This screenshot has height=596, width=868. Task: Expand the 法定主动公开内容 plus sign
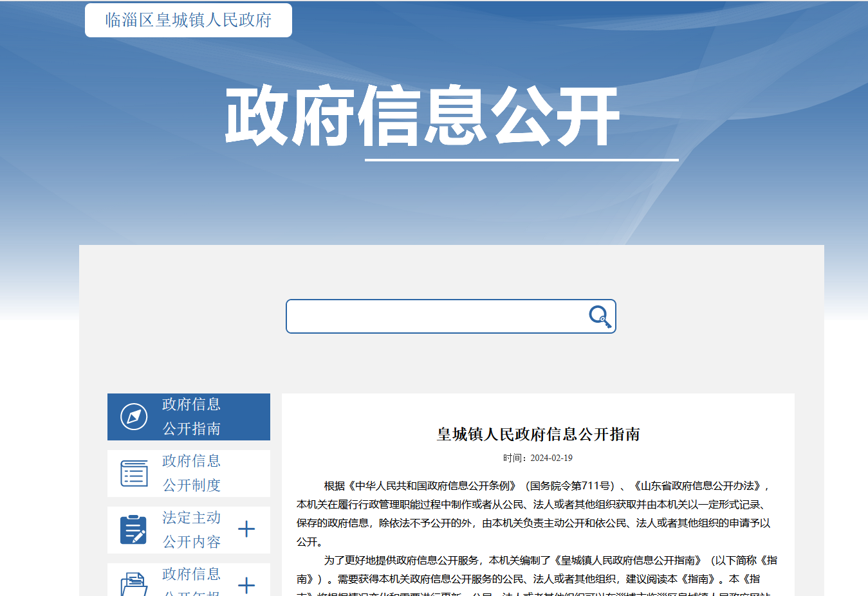(x=246, y=529)
